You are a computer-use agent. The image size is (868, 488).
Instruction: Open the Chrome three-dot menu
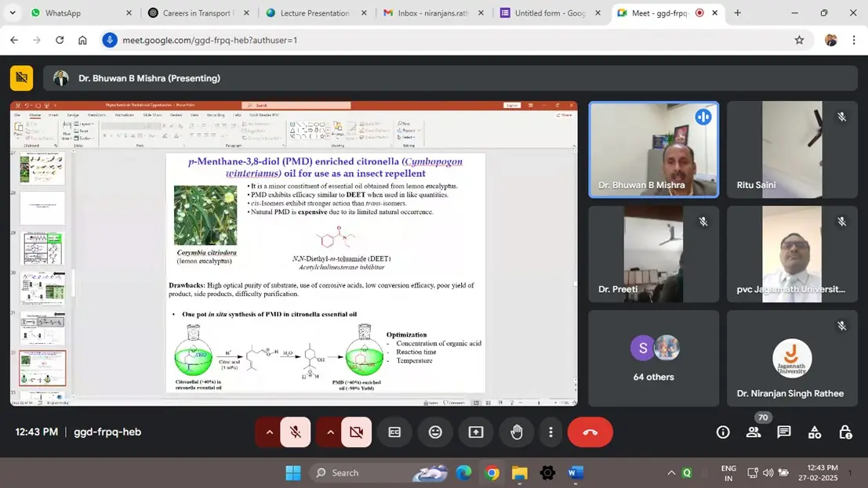[x=854, y=40]
